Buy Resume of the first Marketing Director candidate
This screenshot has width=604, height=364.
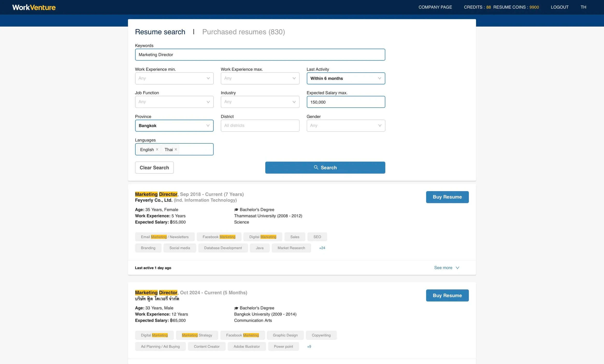[447, 197]
